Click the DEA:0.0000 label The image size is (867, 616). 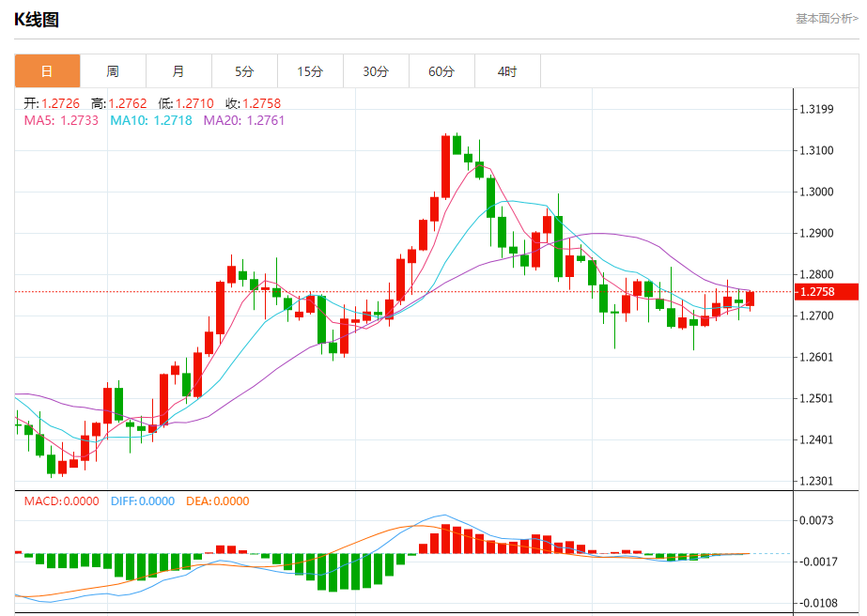(217, 501)
